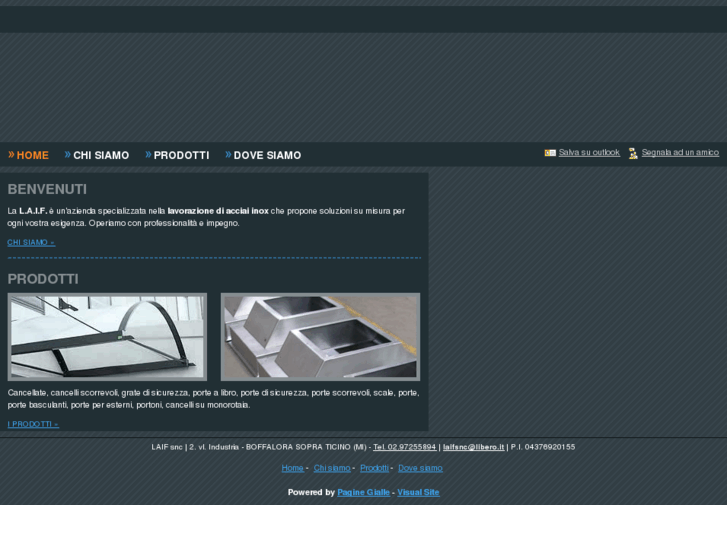Click the laifsnc@libero.it email link

[x=473, y=447]
